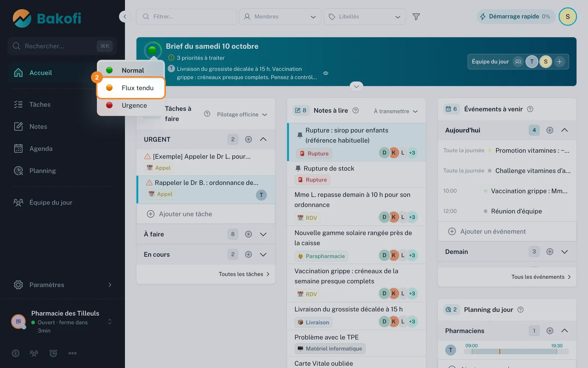Open Agenda in the sidebar
Image resolution: width=588 pixels, height=368 pixels.
[x=62, y=149]
